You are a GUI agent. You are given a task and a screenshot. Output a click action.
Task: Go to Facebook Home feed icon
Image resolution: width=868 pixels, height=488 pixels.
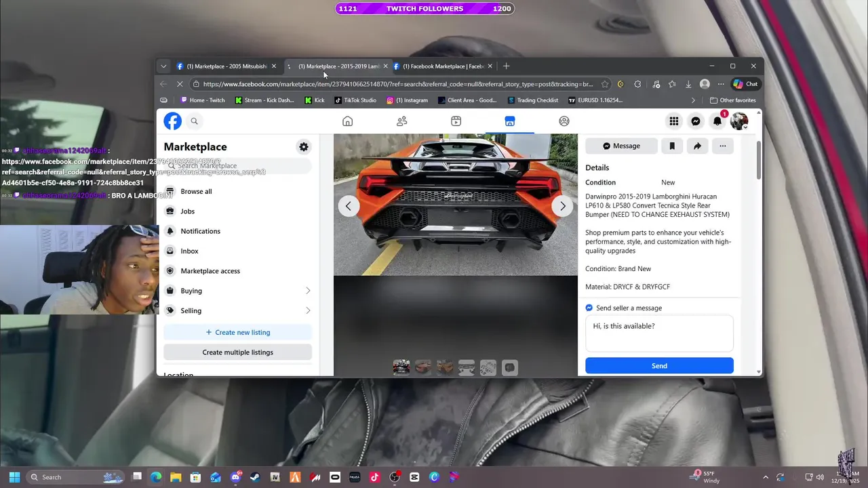347,121
